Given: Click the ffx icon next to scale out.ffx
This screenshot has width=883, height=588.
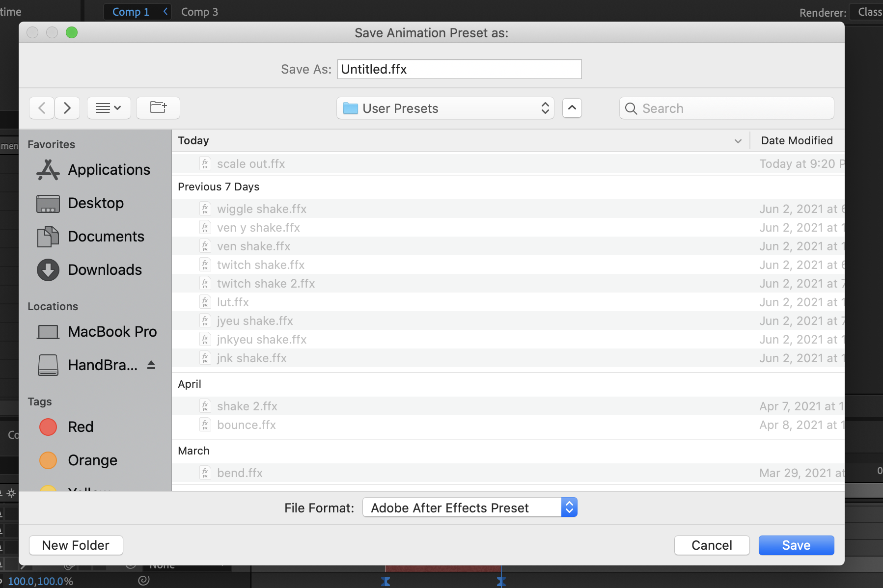Looking at the screenshot, I should [205, 163].
